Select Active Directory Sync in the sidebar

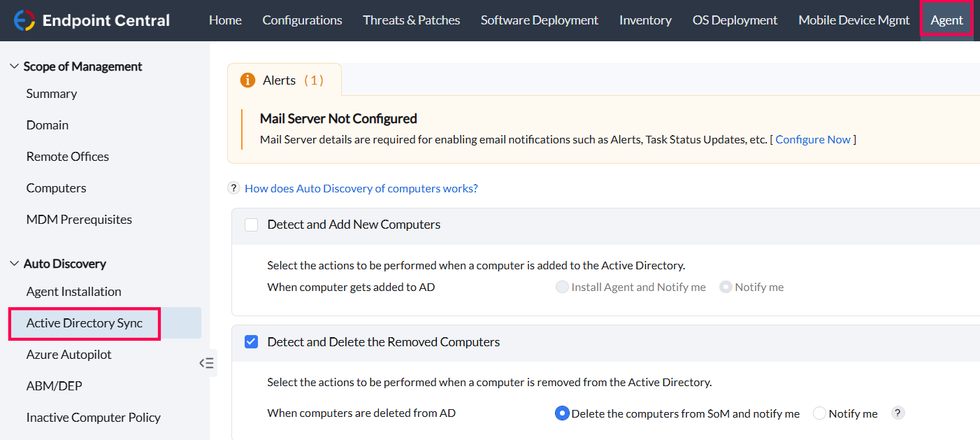pyautogui.click(x=84, y=324)
